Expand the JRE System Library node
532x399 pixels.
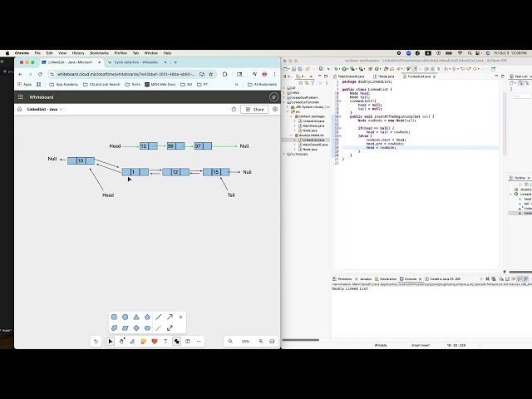(x=288, y=107)
